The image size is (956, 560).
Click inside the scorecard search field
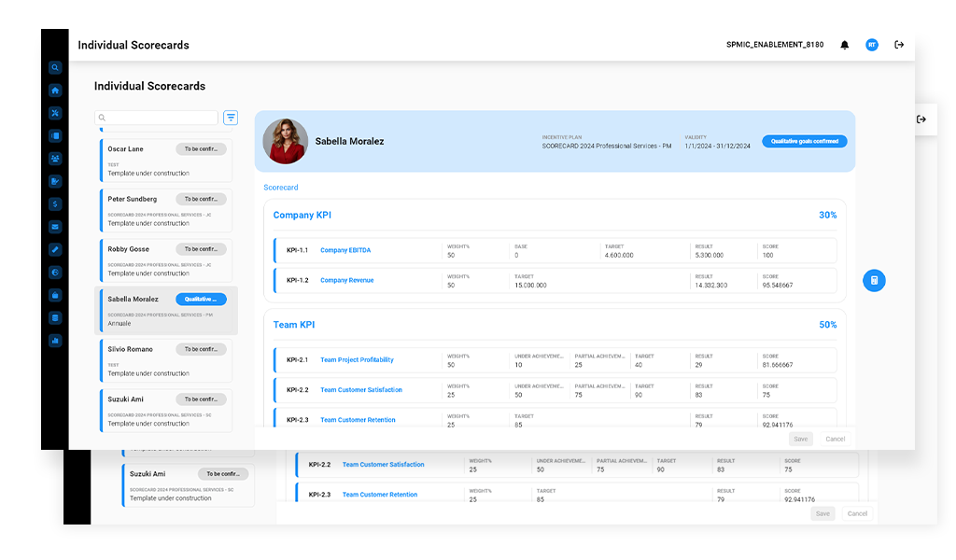[x=161, y=118]
